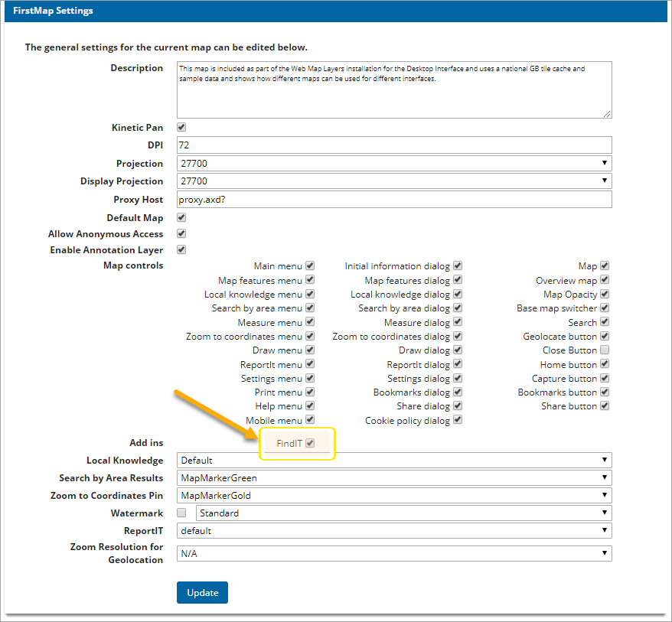
Task: Toggle the Main menu checkbox
Action: click(x=310, y=265)
